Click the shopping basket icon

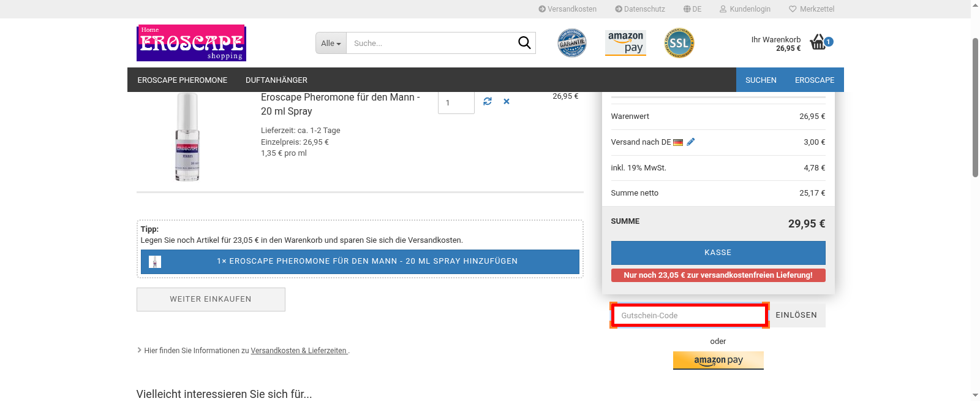click(818, 42)
